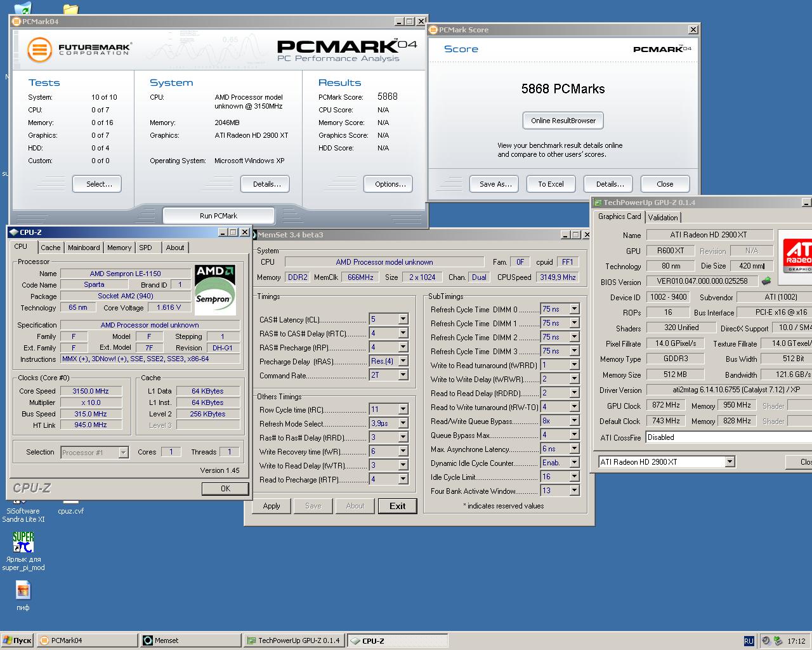
Task: Open the пиф desktop icon
Action: (23, 595)
